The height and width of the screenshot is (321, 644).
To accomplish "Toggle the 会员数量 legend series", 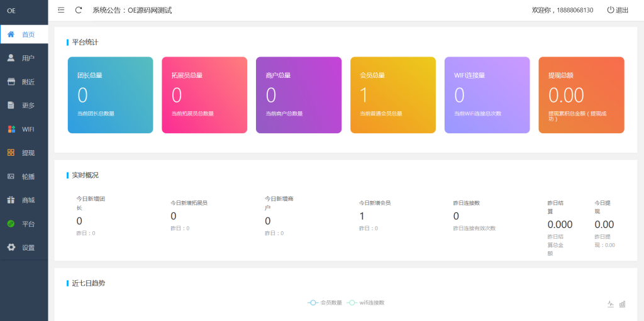I will pyautogui.click(x=325, y=303).
